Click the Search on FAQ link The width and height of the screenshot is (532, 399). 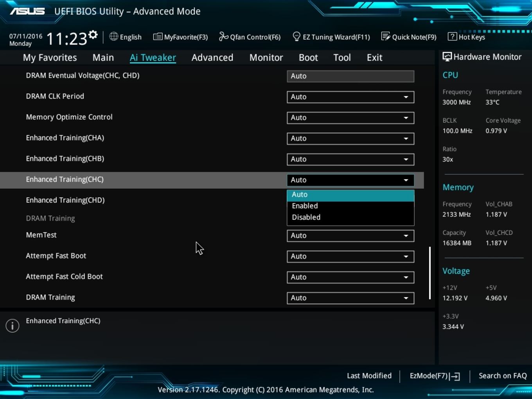pos(503,376)
